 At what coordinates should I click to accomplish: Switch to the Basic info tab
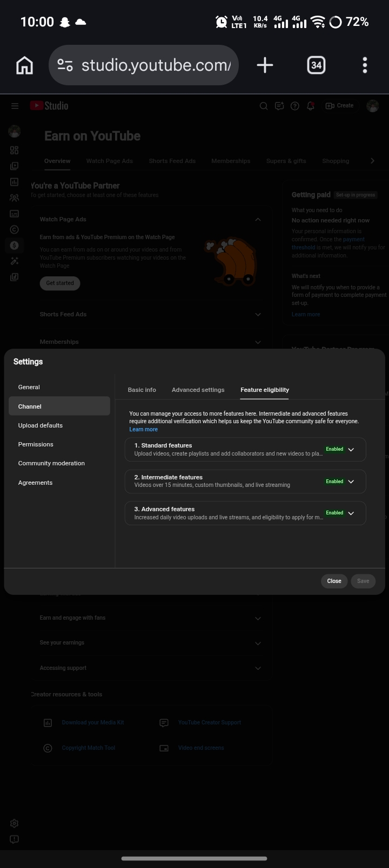coord(142,390)
